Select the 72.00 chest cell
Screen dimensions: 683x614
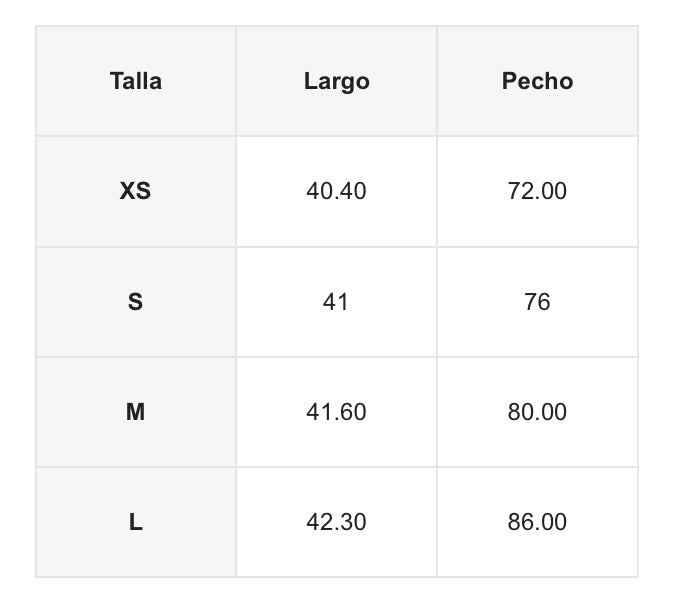tap(537, 191)
